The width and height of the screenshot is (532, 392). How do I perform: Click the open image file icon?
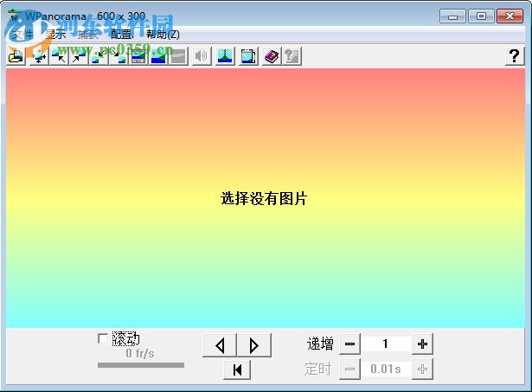tap(16, 56)
